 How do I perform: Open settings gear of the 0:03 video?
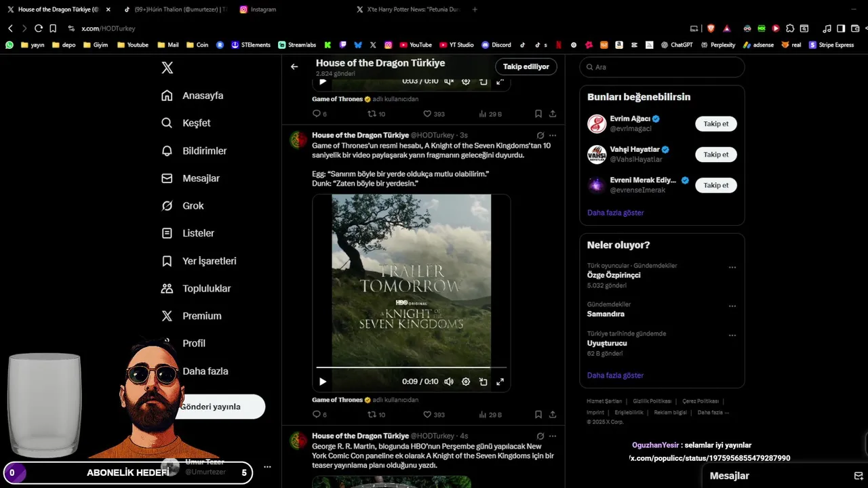click(x=466, y=81)
